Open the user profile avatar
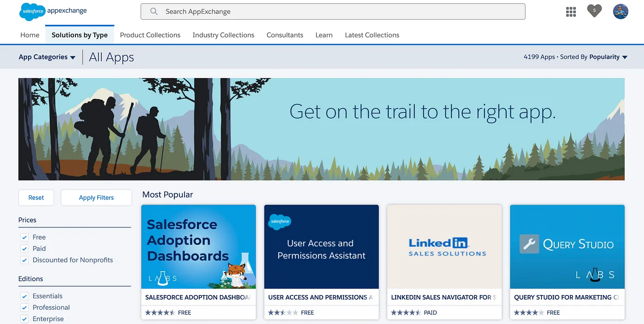Viewport: 644px width, 324px height. pos(621,11)
